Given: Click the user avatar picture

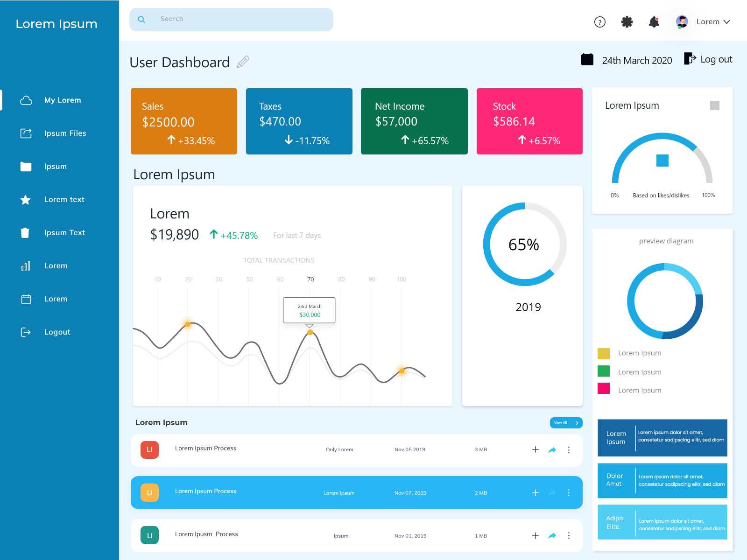Looking at the screenshot, I should coord(682,22).
